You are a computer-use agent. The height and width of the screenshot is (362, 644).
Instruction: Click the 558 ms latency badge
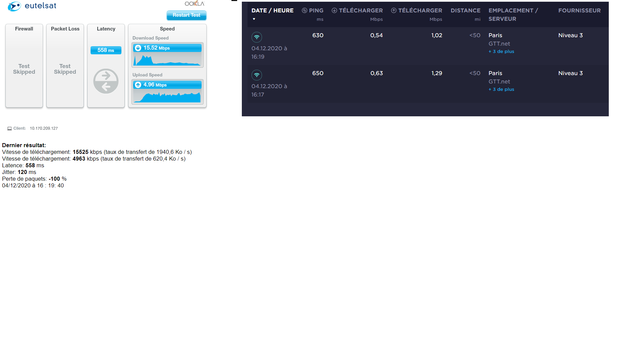(106, 50)
